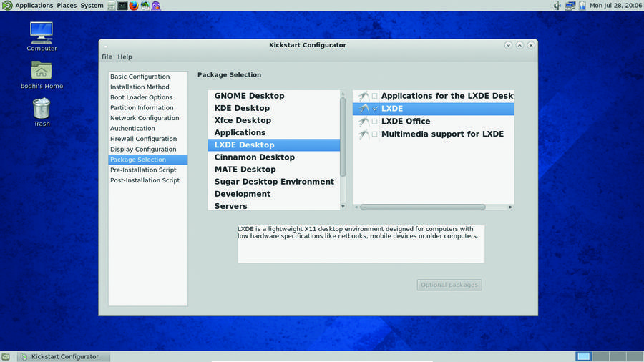The height and width of the screenshot is (362, 644).
Task: Select Sugar Desktop Environment category
Action: [274, 182]
